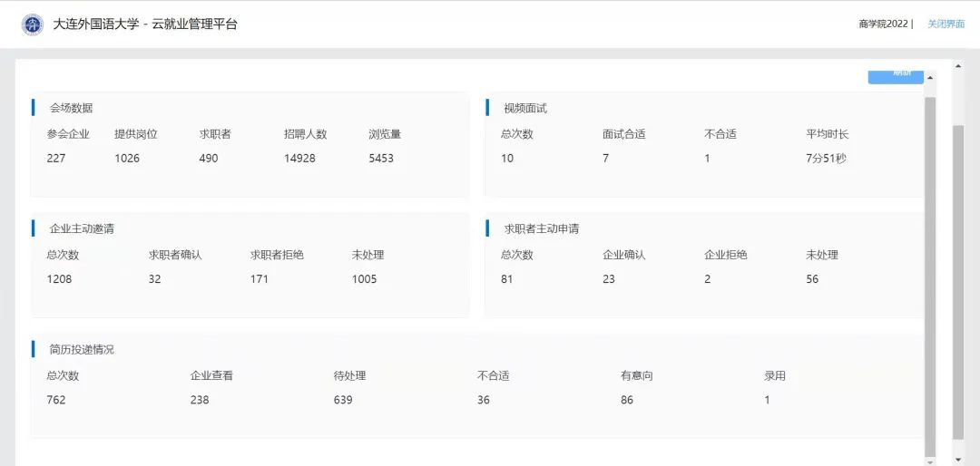980x466 pixels.
Task: Click the Dalian University of Foreign Languages logo
Action: 33,24
